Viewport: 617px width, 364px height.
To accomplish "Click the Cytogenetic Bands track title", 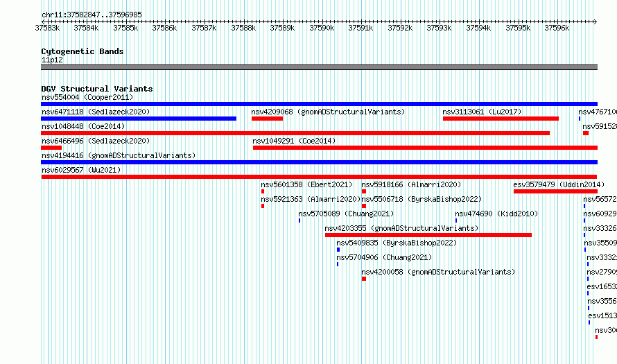I will [82, 51].
